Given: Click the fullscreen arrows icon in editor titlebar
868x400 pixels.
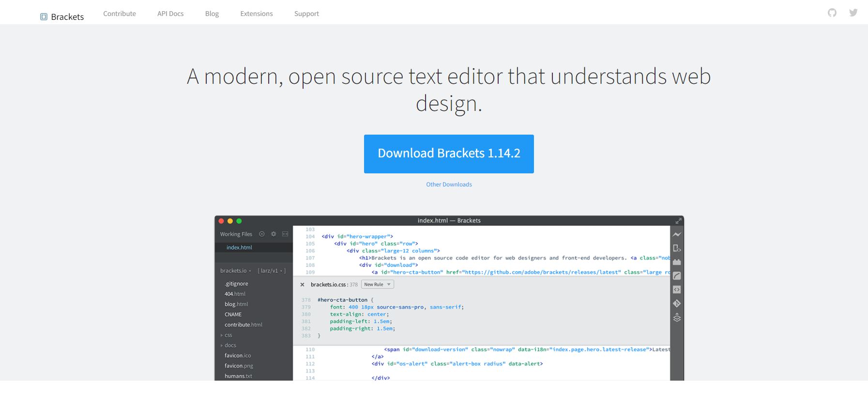Looking at the screenshot, I should tap(678, 221).
